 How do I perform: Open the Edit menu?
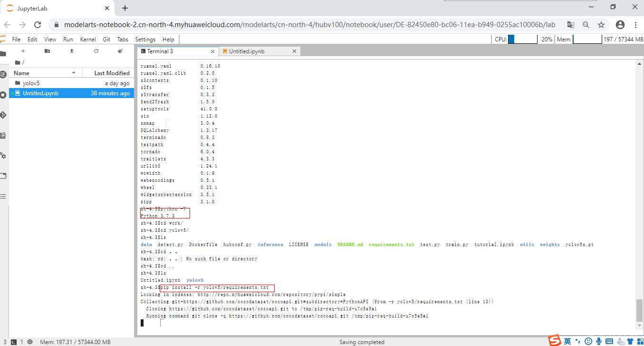coord(32,40)
